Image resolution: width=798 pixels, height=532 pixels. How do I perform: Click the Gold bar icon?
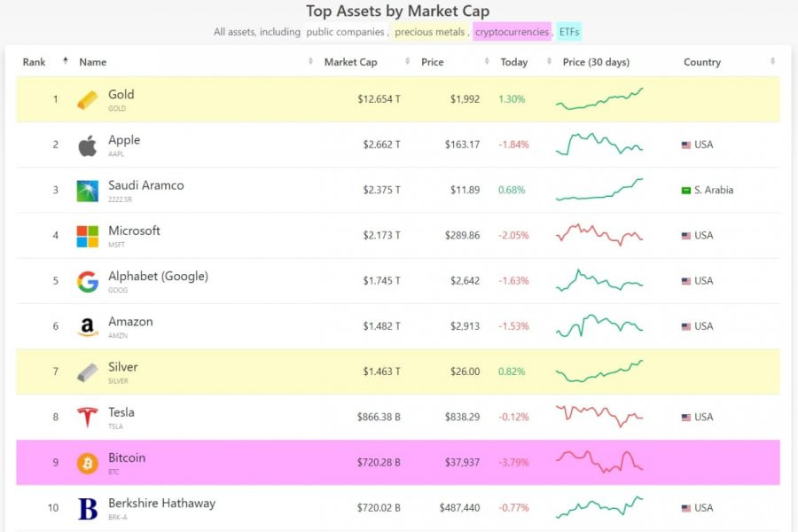87,100
